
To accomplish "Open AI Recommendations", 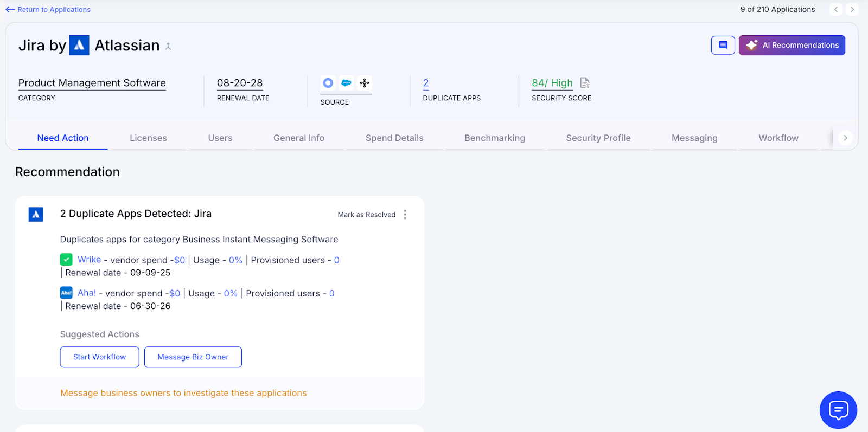I will tap(792, 45).
